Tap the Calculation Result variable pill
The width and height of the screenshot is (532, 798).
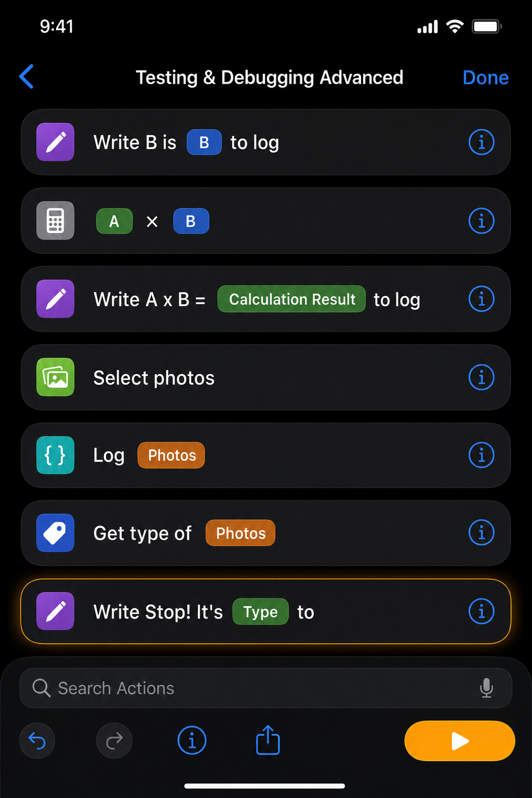pos(291,299)
